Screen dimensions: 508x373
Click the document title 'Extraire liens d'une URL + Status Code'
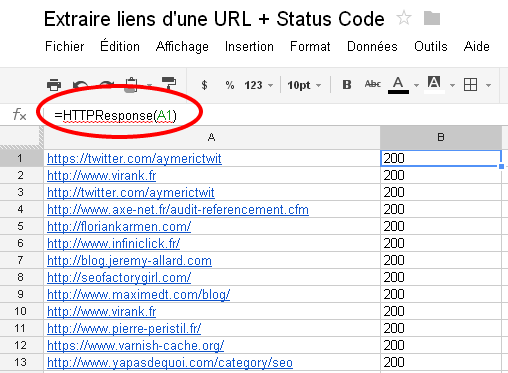pyautogui.click(x=214, y=19)
